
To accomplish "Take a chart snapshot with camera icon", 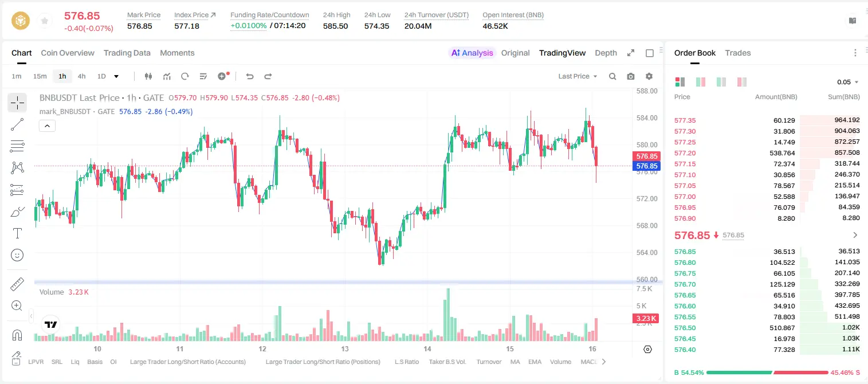I will click(631, 76).
